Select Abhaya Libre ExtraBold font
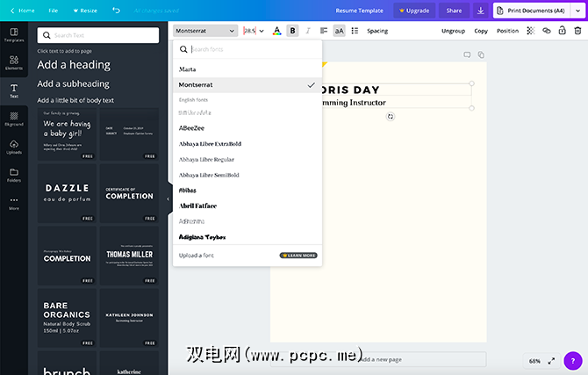The width and height of the screenshot is (588, 375). 247,144
